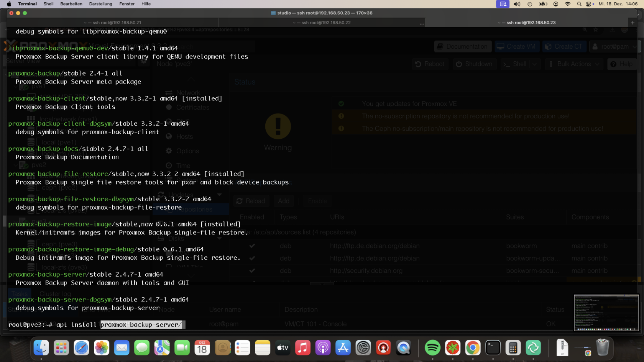The height and width of the screenshot is (362, 644).
Task: Select the ssh root@192.168.50.23 tab
Action: pyautogui.click(x=527, y=23)
